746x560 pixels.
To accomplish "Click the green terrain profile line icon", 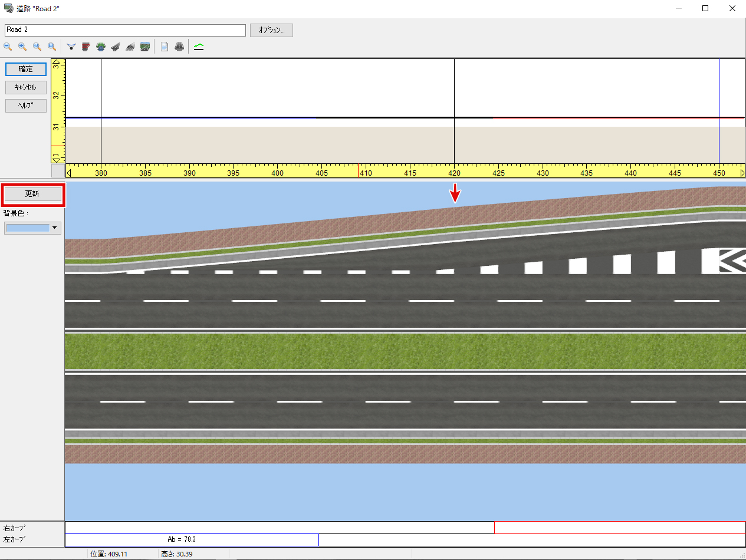I will tap(199, 46).
